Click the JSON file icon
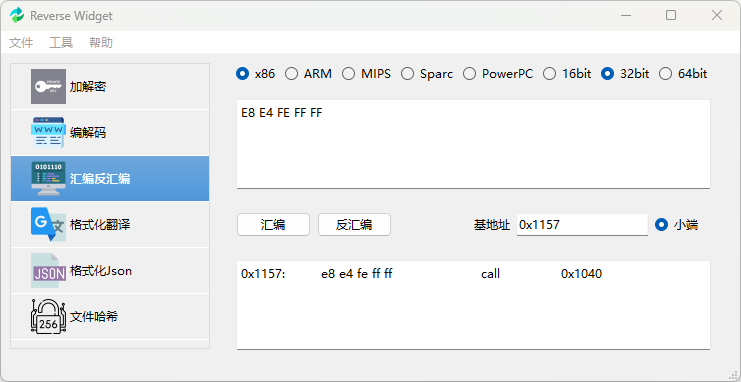Image resolution: width=741 pixels, height=382 pixels. [48, 270]
